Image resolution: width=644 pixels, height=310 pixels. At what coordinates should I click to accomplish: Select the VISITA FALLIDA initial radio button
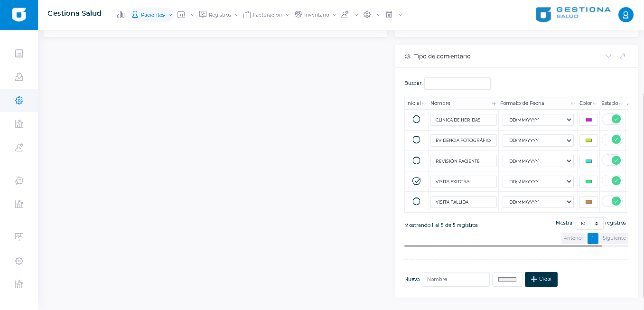416,202
